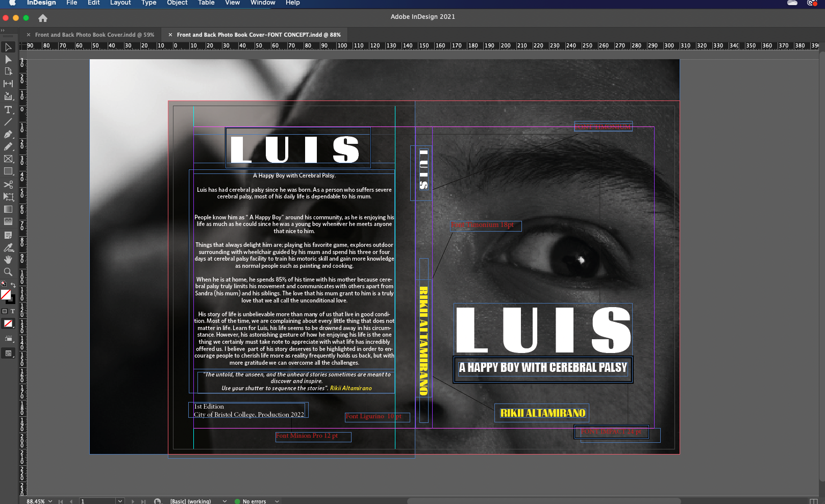Toggle the screen mode button
The height and width of the screenshot is (504, 825).
tap(8, 353)
